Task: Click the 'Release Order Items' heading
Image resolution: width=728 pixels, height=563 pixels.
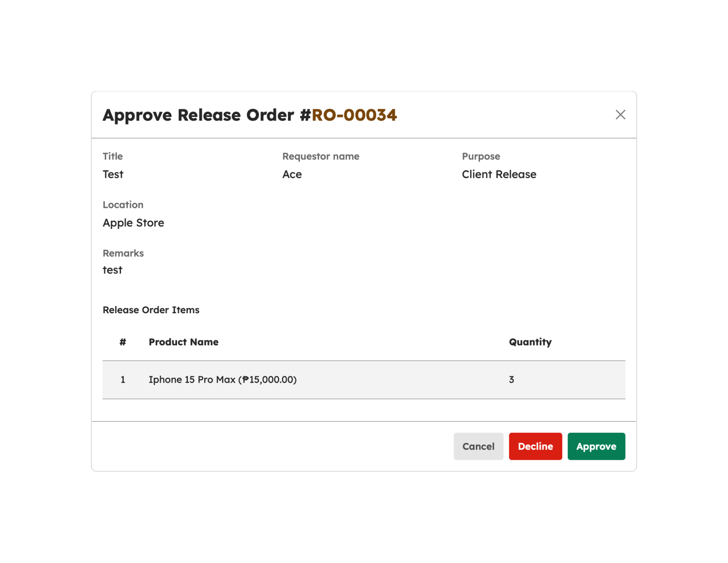Action: click(x=151, y=310)
